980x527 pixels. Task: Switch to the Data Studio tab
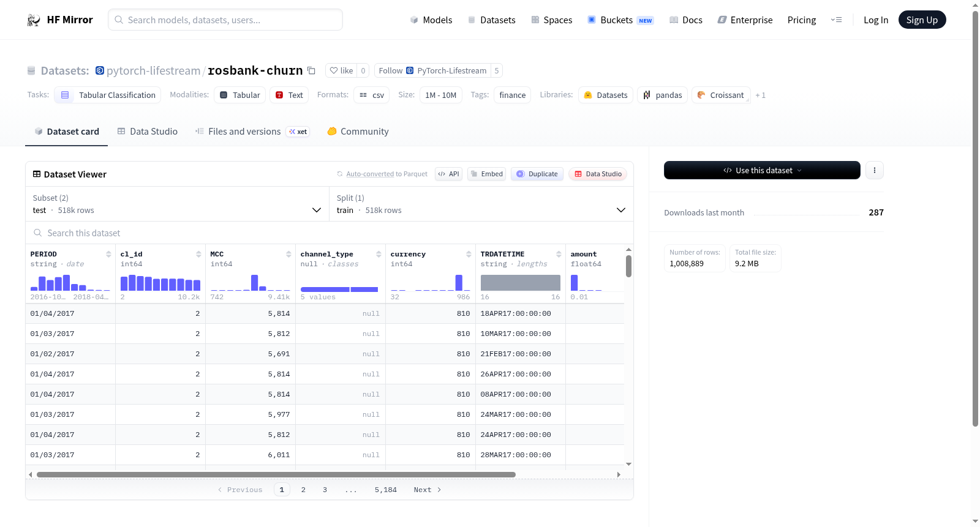coord(147,131)
